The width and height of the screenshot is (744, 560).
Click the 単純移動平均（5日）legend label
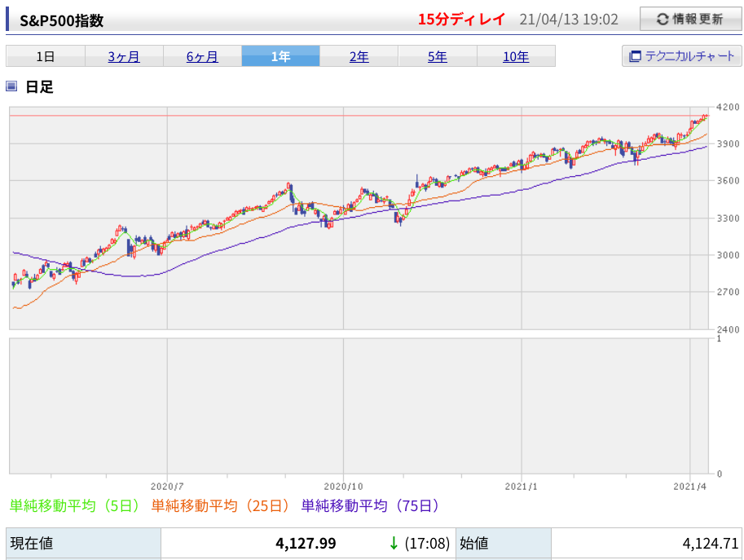pyautogui.click(x=74, y=505)
